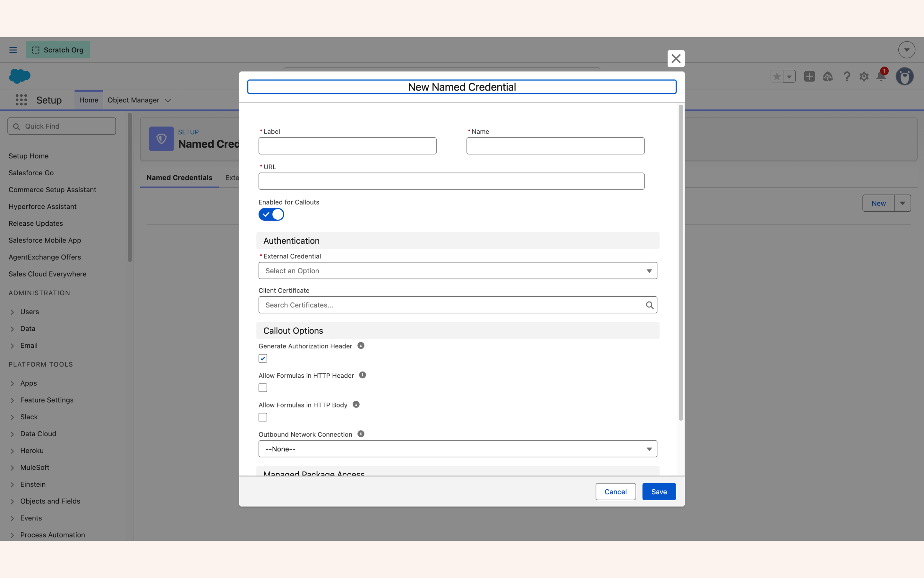
Task: Open the hamburger menu beside Scratch Org
Action: [x=13, y=50]
